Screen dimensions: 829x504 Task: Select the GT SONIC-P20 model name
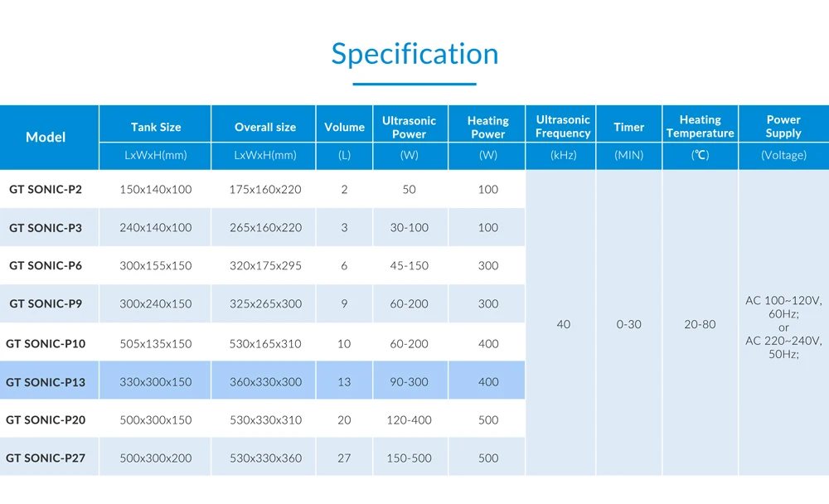[46, 420]
